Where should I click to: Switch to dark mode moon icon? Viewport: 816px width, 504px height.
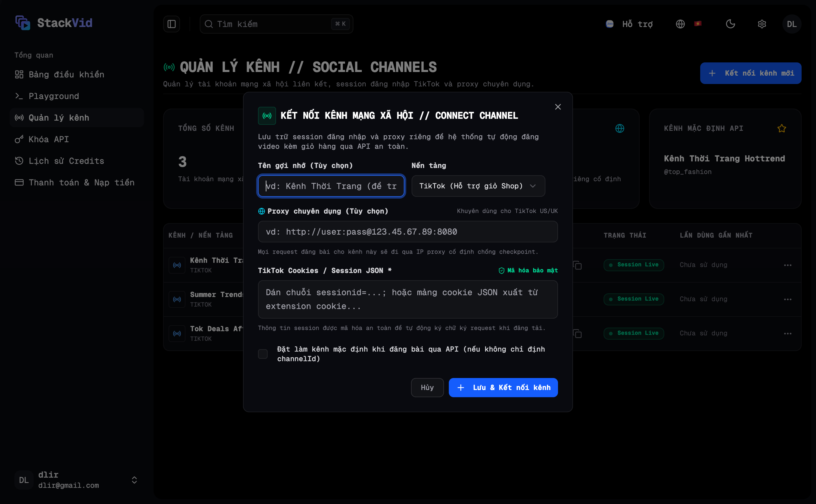tap(730, 24)
